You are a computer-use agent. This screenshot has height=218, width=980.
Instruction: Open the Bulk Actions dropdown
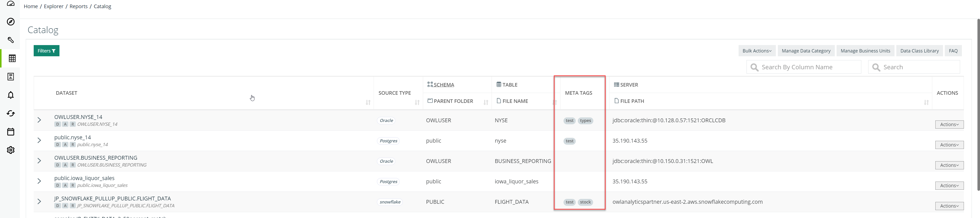(756, 51)
